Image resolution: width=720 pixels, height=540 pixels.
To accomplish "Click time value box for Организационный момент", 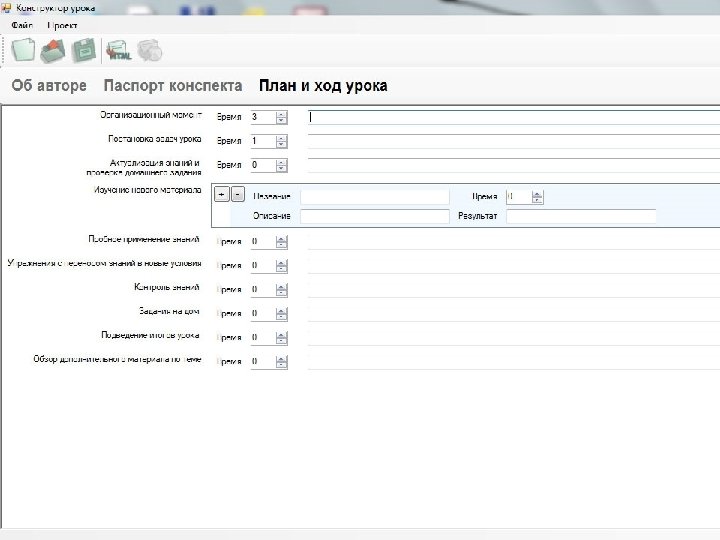I will 263,117.
